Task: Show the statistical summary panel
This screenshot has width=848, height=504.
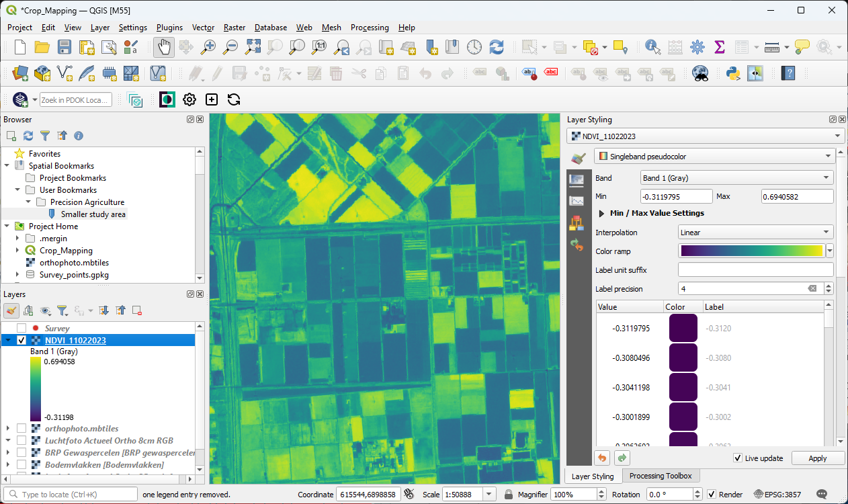Action: pos(720,47)
